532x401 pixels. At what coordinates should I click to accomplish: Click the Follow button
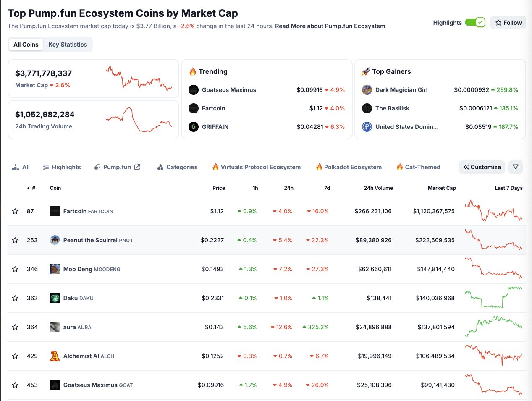(x=508, y=23)
